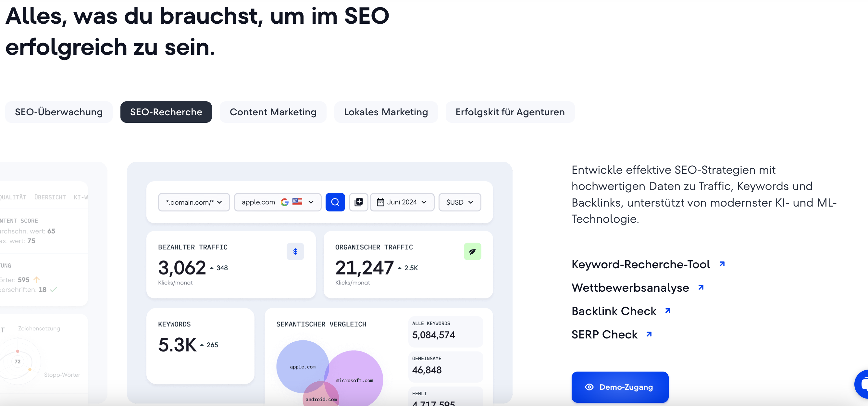Click the green checkmark beside 18

tap(54, 289)
